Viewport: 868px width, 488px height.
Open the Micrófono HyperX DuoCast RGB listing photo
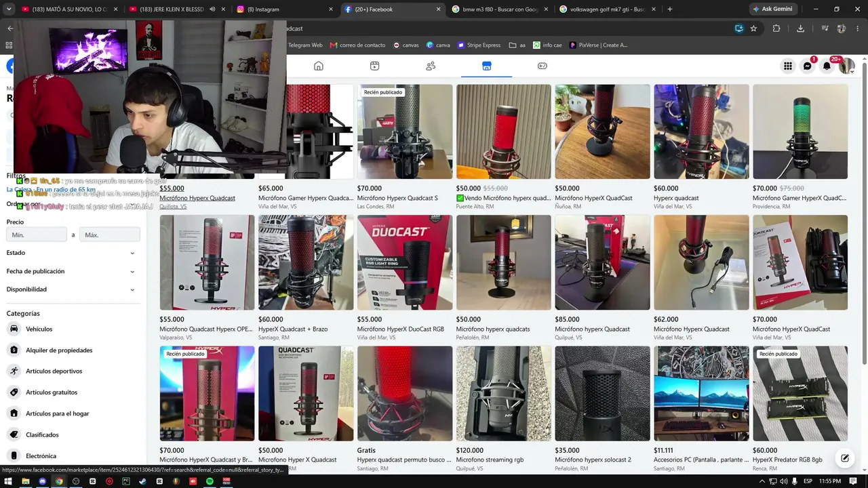coord(405,262)
